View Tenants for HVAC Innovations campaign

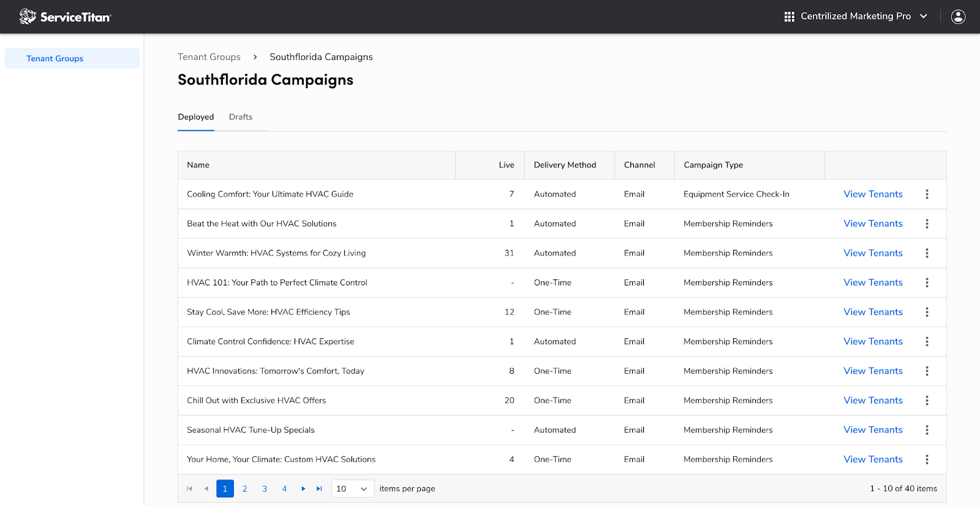873,371
